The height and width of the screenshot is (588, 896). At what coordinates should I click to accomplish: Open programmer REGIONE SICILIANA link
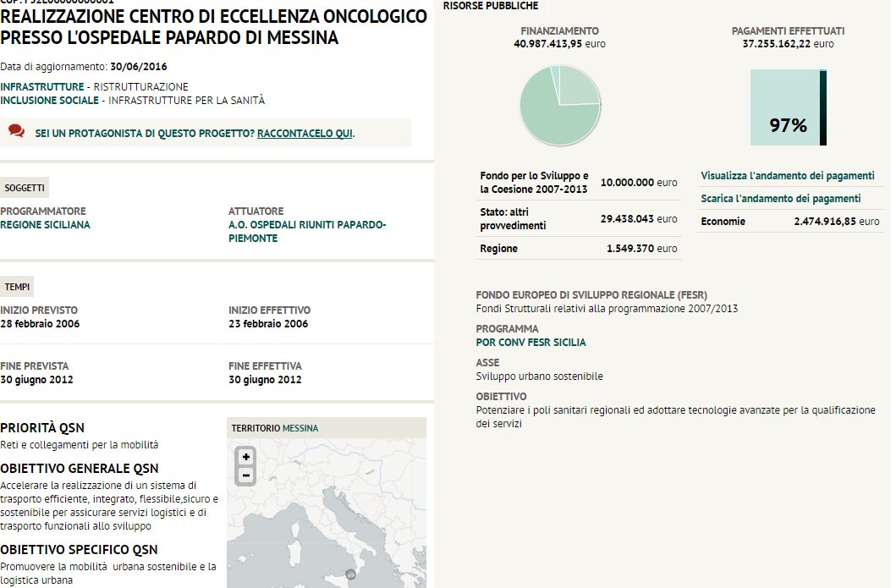[x=45, y=224]
